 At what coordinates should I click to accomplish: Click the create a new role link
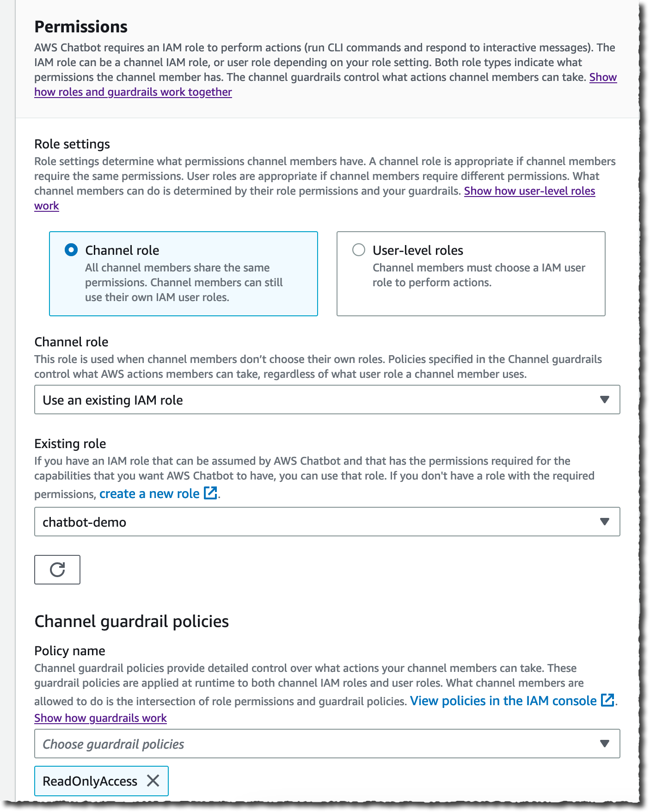(150, 493)
